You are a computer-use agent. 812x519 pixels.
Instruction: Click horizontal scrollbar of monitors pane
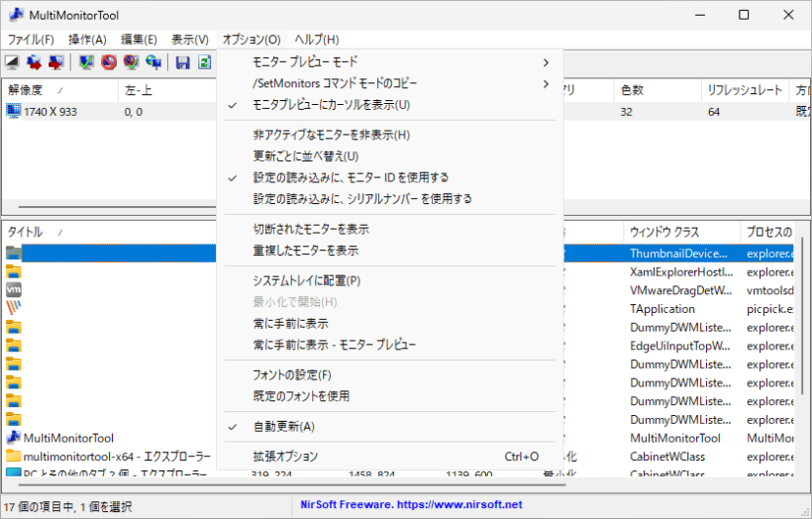117,207
